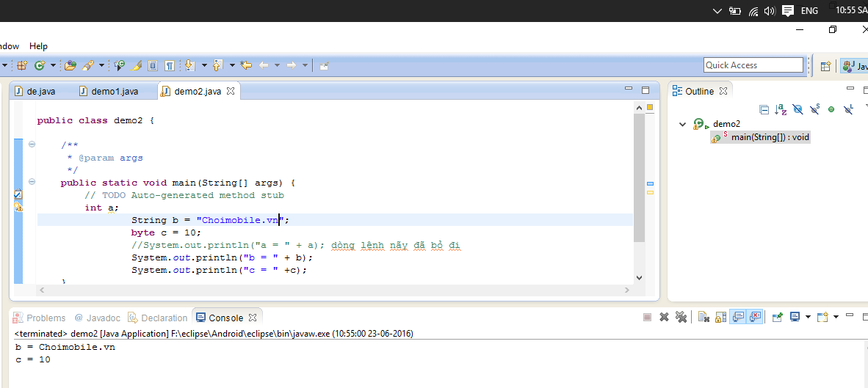
Task: Toggle Show Console on Standard Error
Action: [756, 317]
